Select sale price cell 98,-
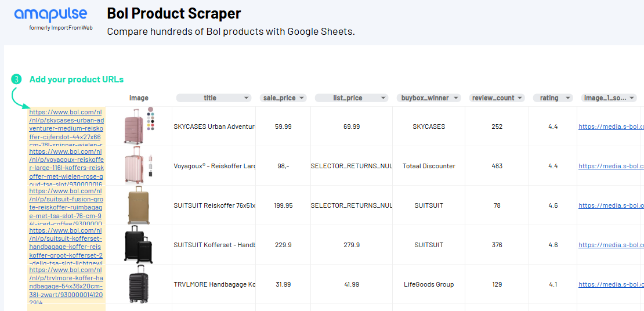 283,166
